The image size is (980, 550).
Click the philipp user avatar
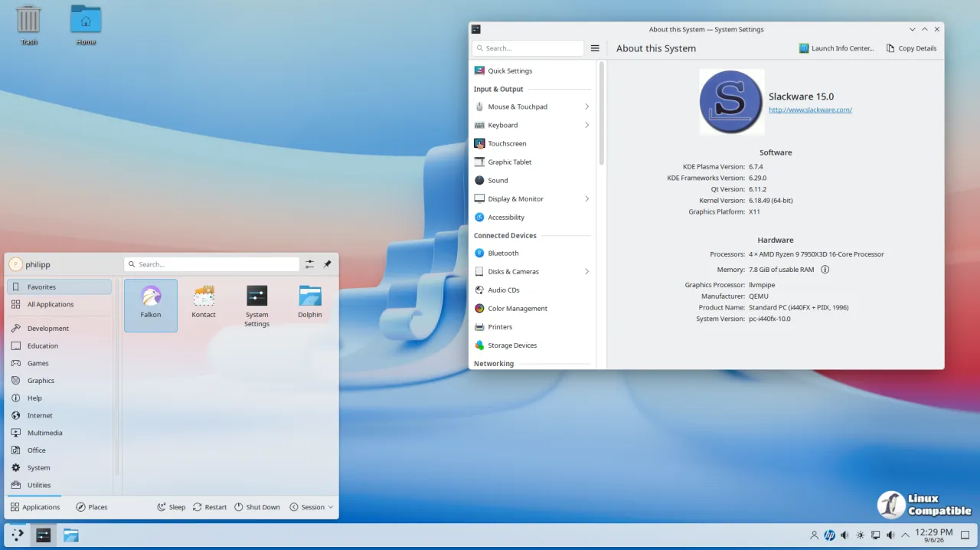[x=15, y=264]
